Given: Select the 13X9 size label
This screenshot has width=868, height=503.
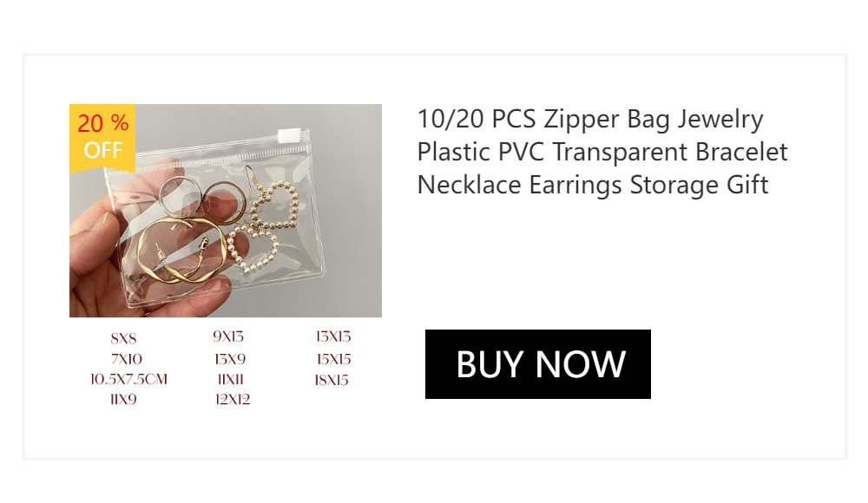Looking at the screenshot, I should pyautogui.click(x=230, y=359).
